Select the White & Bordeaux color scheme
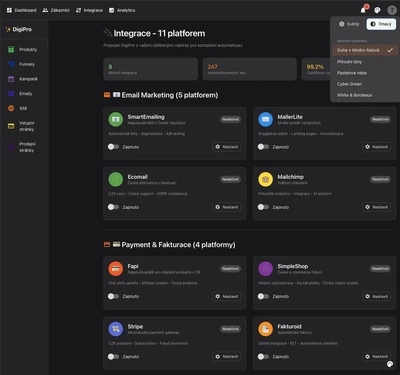The width and height of the screenshot is (400, 375). coord(365,95)
